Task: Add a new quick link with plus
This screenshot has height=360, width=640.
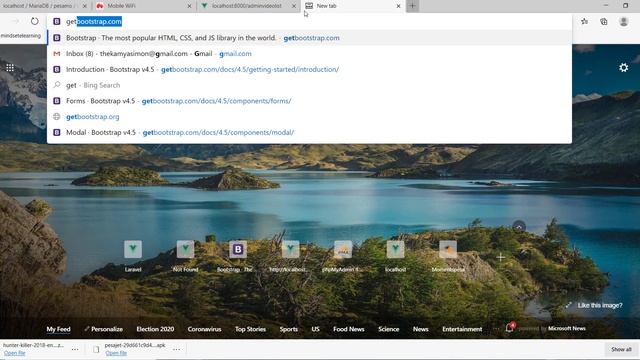Action: click(x=500, y=257)
